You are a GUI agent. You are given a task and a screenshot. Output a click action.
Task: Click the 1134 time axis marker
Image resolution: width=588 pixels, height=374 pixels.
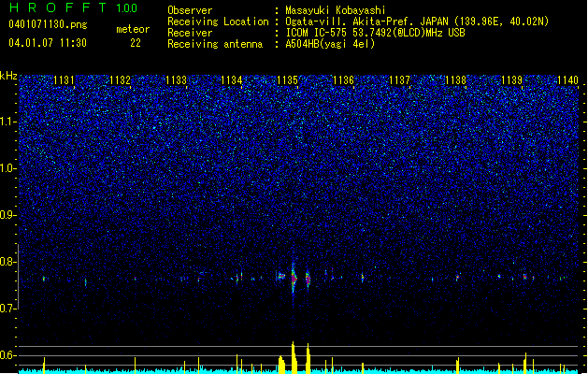(232, 79)
